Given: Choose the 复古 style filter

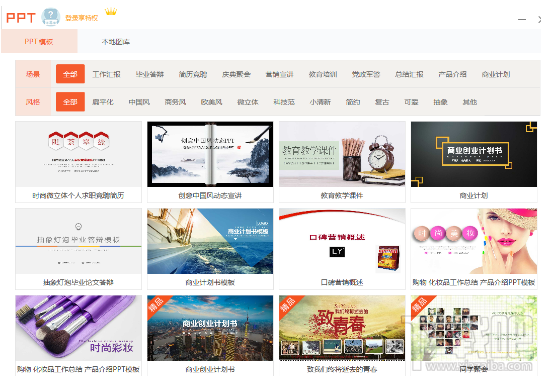Looking at the screenshot, I should pyautogui.click(x=382, y=102).
